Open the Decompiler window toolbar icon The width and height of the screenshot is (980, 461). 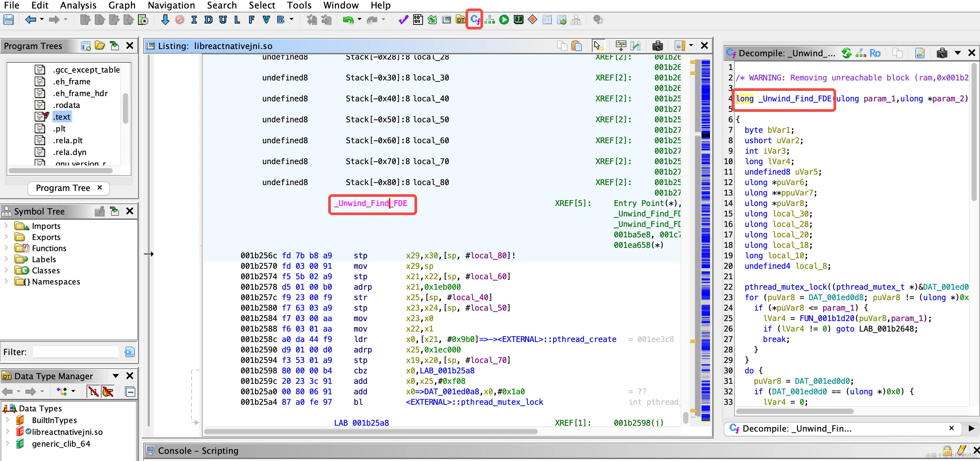coord(475,19)
